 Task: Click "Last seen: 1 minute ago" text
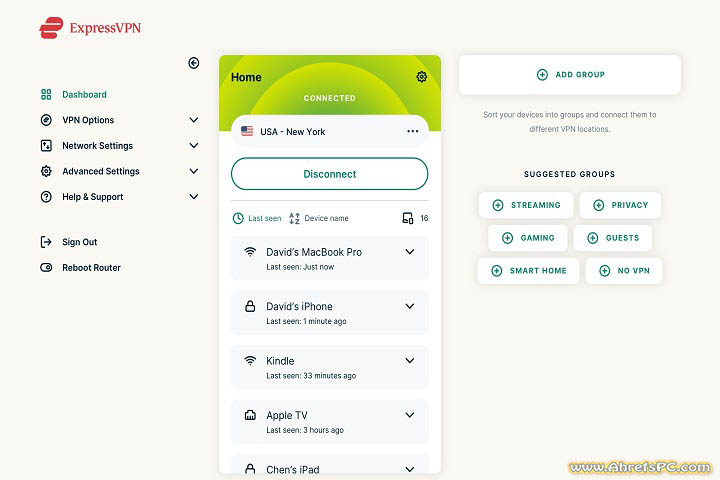pyautogui.click(x=306, y=321)
